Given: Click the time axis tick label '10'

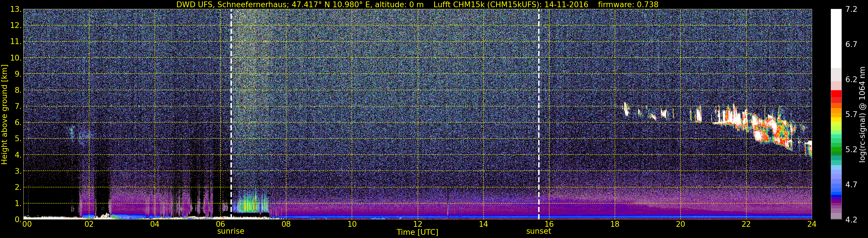Looking at the screenshot, I should (x=352, y=224).
